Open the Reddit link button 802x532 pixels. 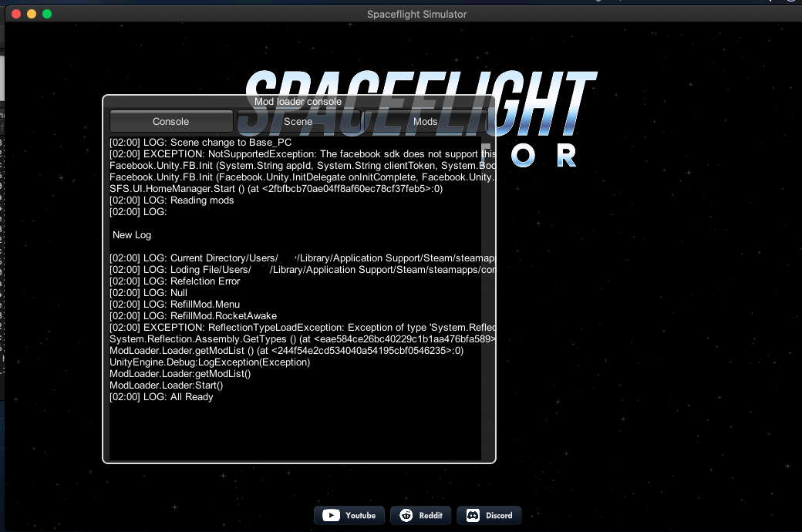point(421,515)
